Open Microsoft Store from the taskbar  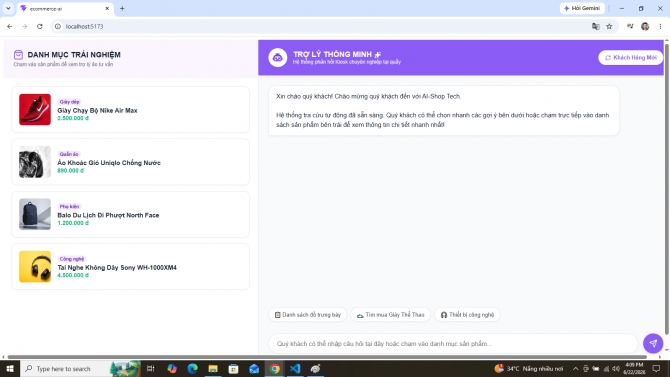pyautogui.click(x=233, y=368)
